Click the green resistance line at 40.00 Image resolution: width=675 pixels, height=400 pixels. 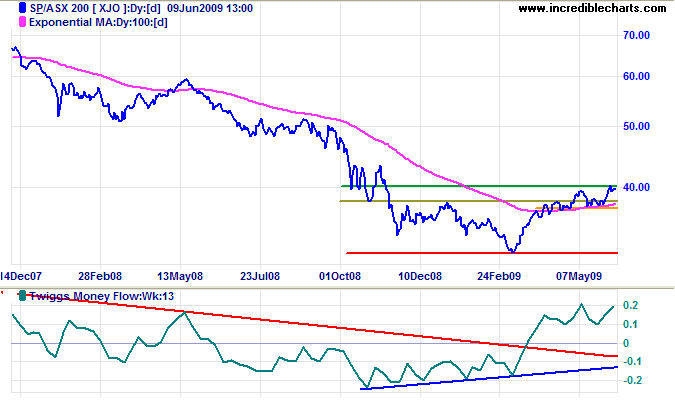tap(479, 186)
